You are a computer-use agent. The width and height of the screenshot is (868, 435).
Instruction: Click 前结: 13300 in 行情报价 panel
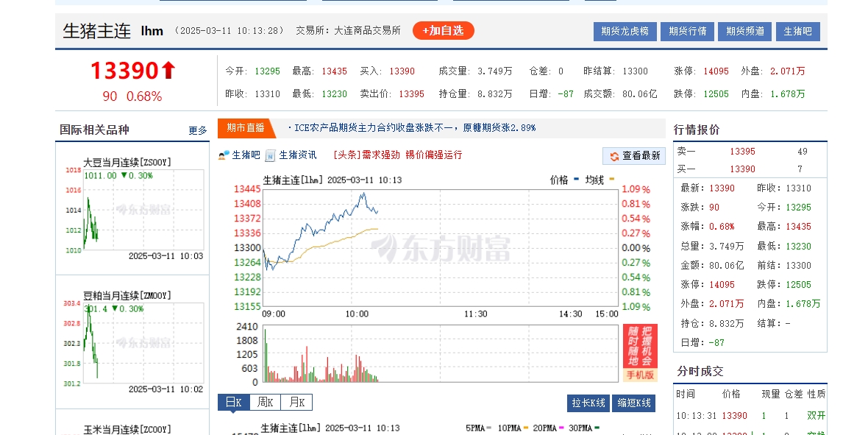click(784, 266)
